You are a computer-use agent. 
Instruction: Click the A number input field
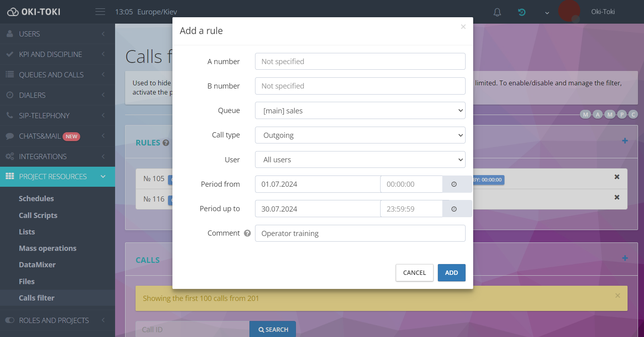360,61
